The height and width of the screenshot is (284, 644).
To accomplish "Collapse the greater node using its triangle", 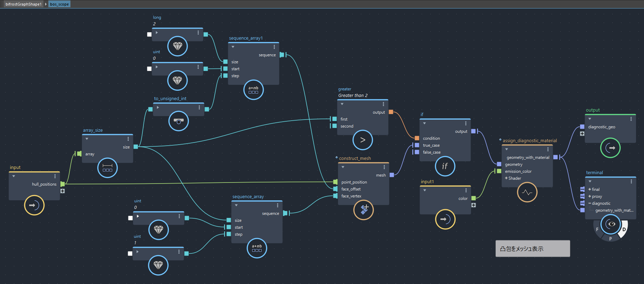I will 342,104.
